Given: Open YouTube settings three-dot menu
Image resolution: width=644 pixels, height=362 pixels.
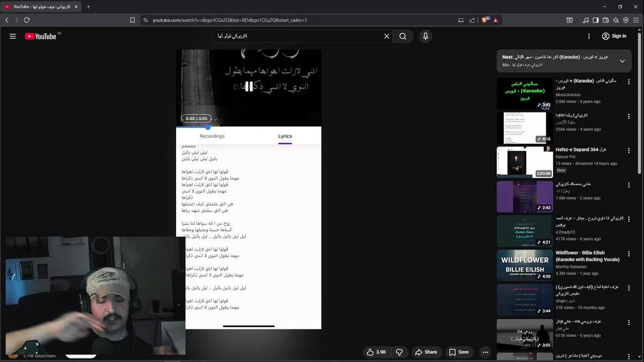Looking at the screenshot, I should tap(589, 36).
